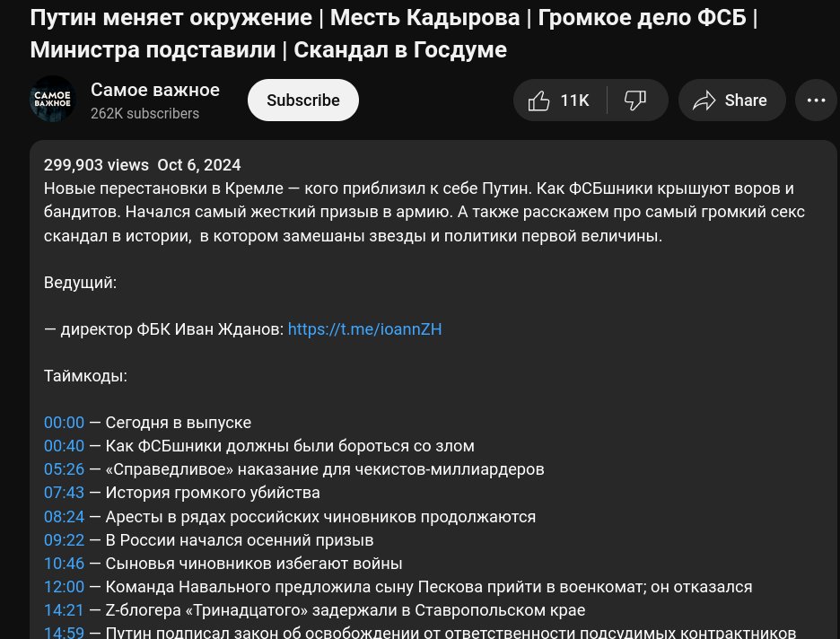Viewport: 840px width, 639px height.
Task: Click the 'Таймкоды:' heading
Action: click(x=86, y=376)
